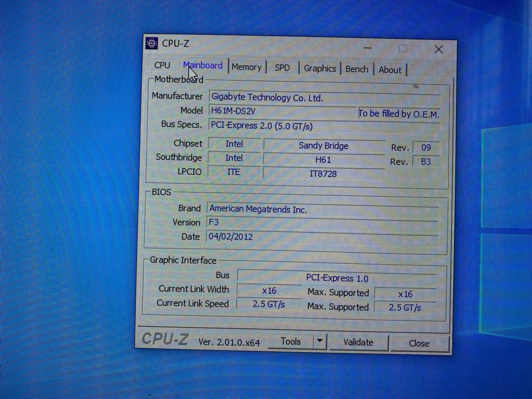Click the Current Link Width 'x16' field
The width and height of the screenshot is (532, 399).
269,291
